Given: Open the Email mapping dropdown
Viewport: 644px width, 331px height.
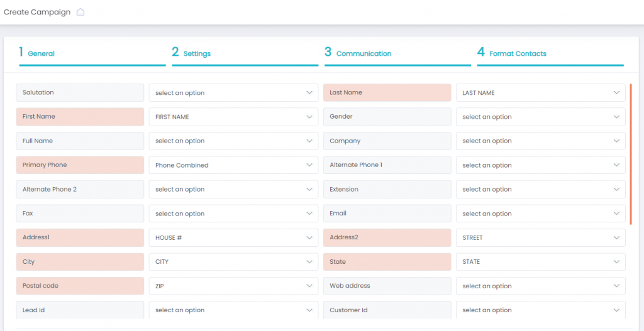Looking at the screenshot, I should (x=540, y=214).
